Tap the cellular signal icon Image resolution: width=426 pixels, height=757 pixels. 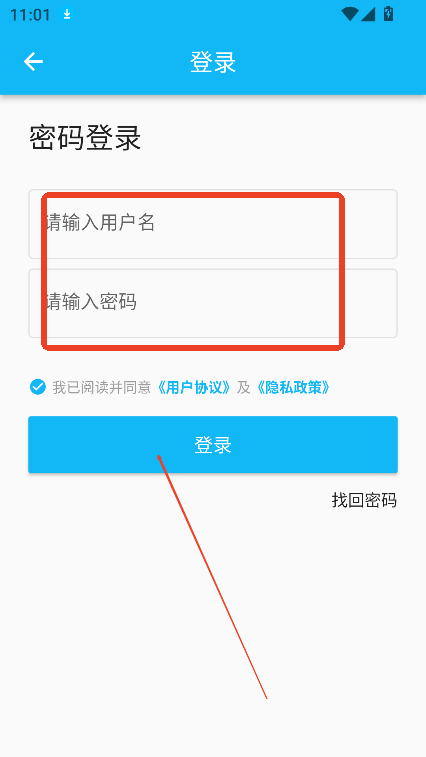(x=368, y=14)
